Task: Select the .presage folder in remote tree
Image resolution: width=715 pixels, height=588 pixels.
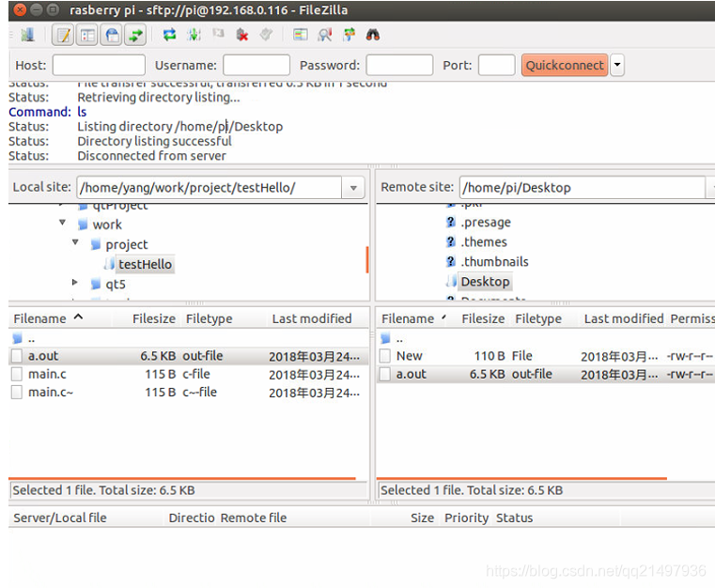Action: (486, 223)
